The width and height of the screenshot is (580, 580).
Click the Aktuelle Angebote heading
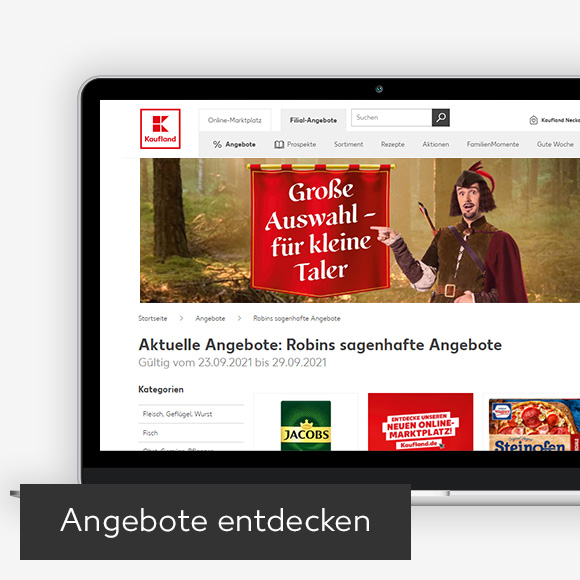point(320,345)
